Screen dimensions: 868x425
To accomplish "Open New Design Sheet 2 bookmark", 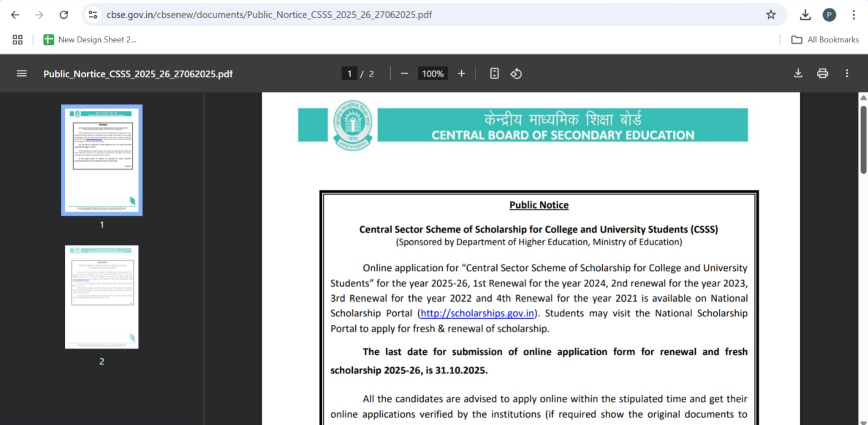I will pyautogui.click(x=90, y=40).
